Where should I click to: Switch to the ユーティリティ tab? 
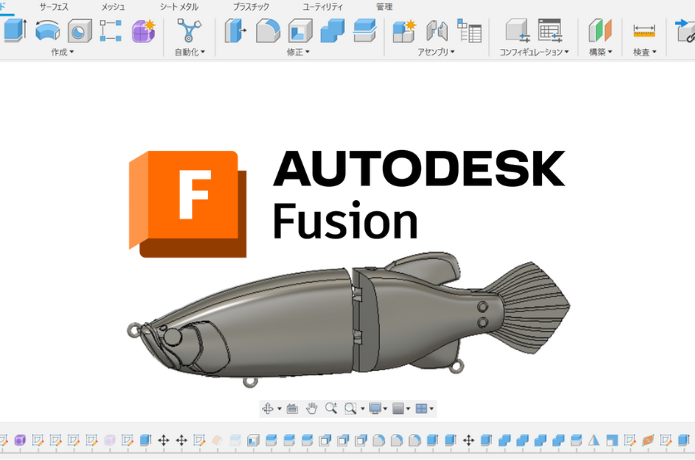point(323,7)
